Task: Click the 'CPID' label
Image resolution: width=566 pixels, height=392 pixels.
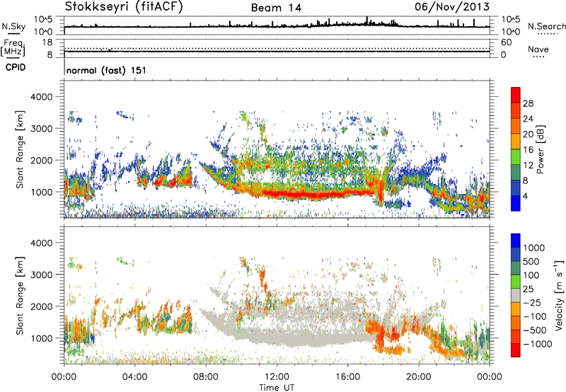Action: click(x=16, y=67)
